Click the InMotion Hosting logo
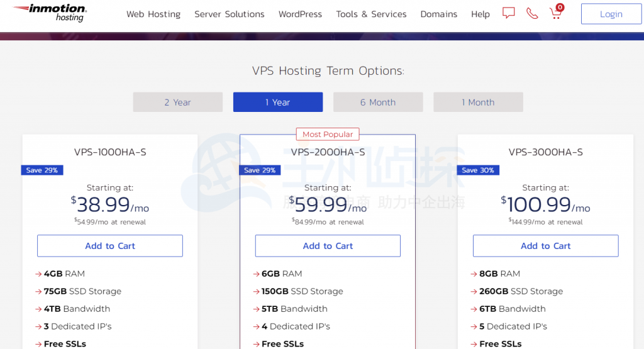The height and width of the screenshot is (349, 644). click(50, 13)
